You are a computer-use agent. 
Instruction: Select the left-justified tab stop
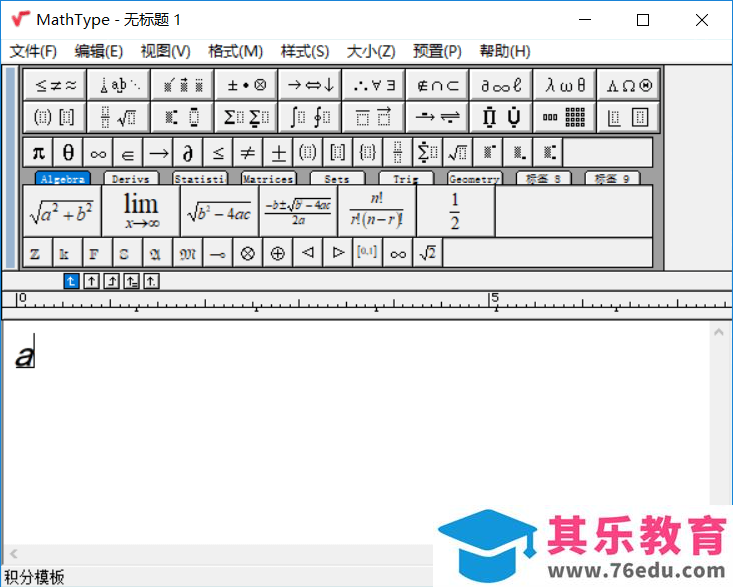click(72, 281)
